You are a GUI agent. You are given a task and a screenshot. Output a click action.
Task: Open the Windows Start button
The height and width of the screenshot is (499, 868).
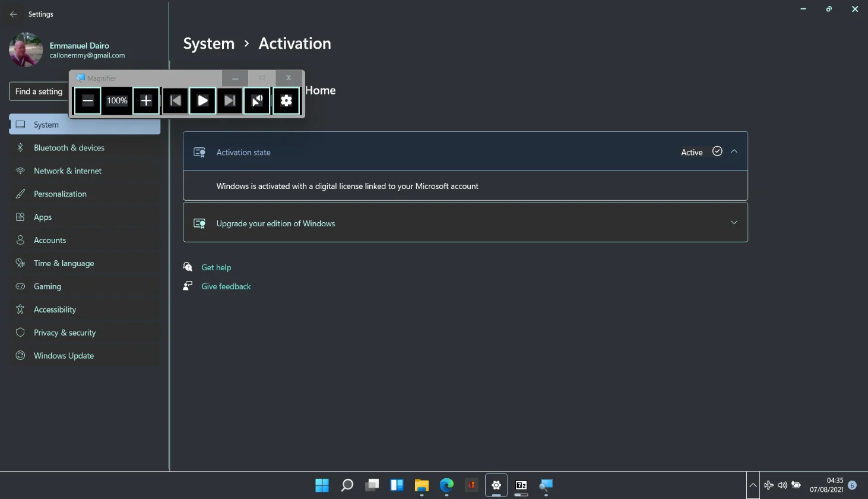pos(322,485)
